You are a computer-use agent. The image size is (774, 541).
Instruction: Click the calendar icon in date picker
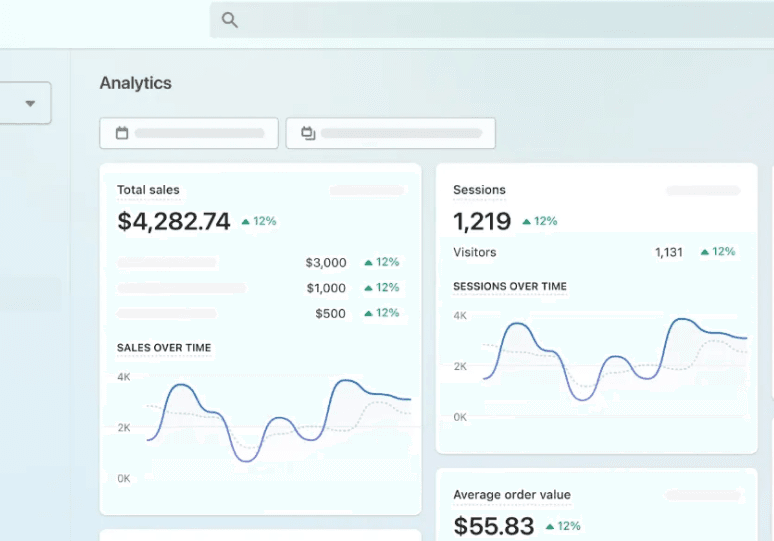(122, 133)
